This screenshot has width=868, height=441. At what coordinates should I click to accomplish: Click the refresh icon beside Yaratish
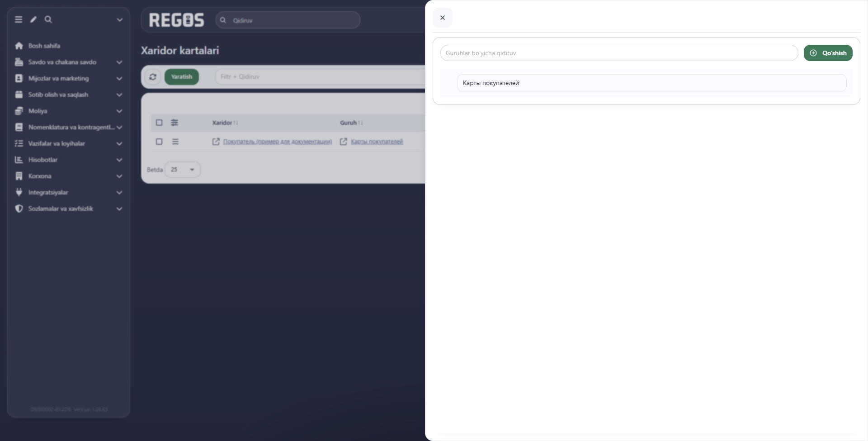(153, 77)
